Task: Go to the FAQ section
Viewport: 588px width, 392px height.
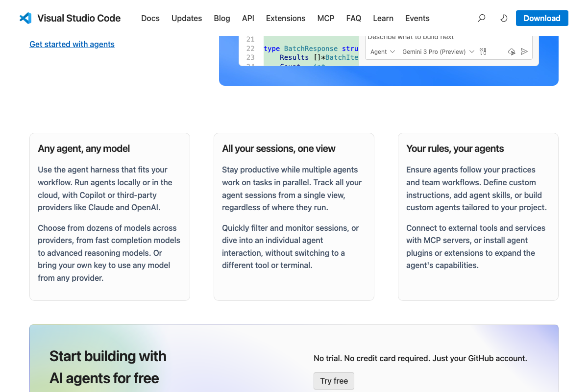Action: pos(353,18)
